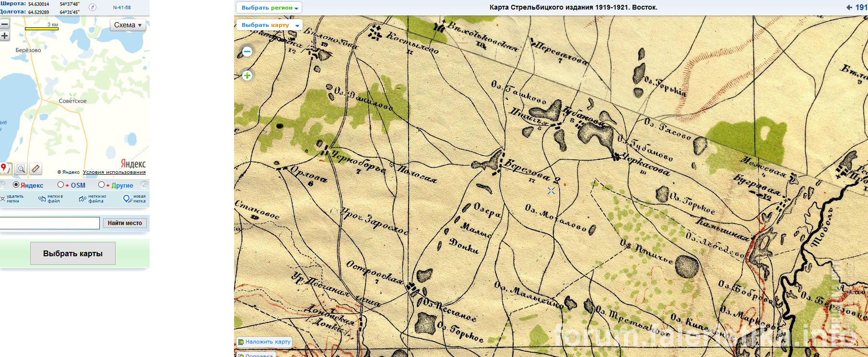
Task: Select the OSM map source radio button
Action: coord(60,185)
